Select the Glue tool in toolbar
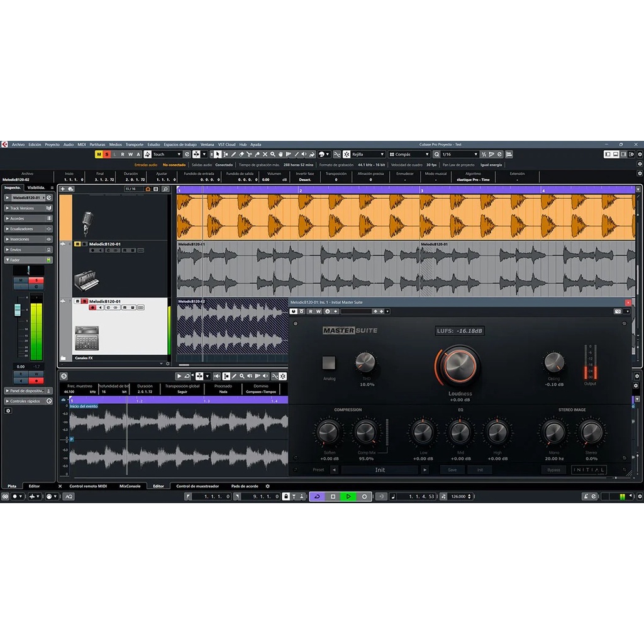The image size is (644, 644). coord(257,154)
